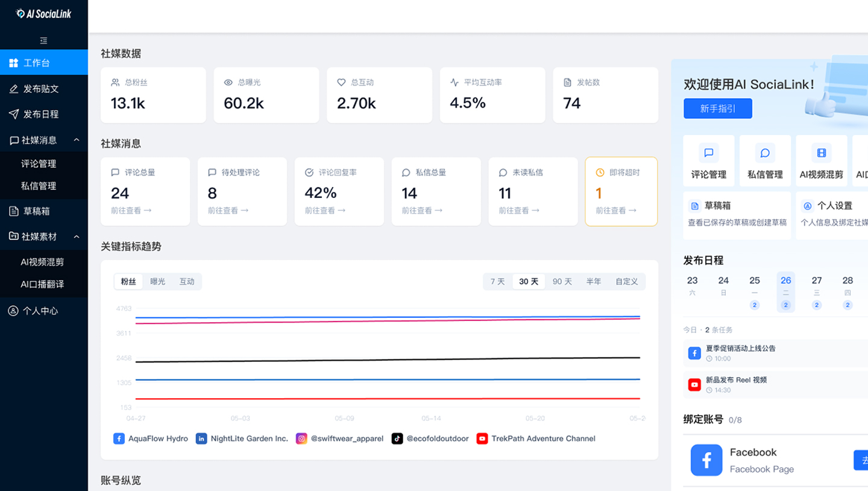Image resolution: width=868 pixels, height=491 pixels.
Task: Click the 新手指引 button
Action: click(x=717, y=109)
